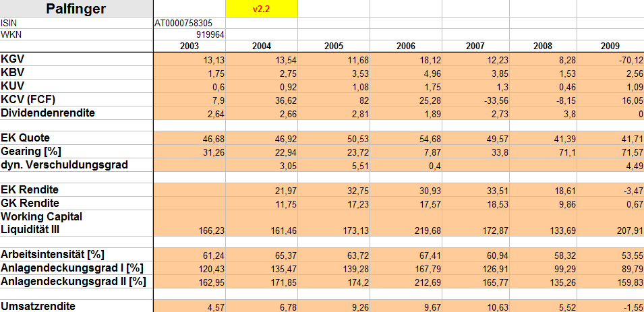Screen dimensions: 644x312
Task: Select WKN value 919964
Action: [189, 34]
